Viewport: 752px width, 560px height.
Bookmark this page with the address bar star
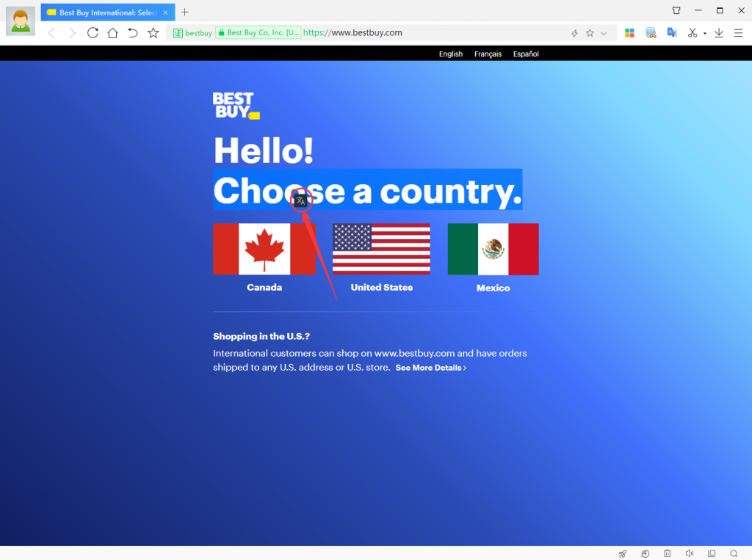click(x=590, y=33)
